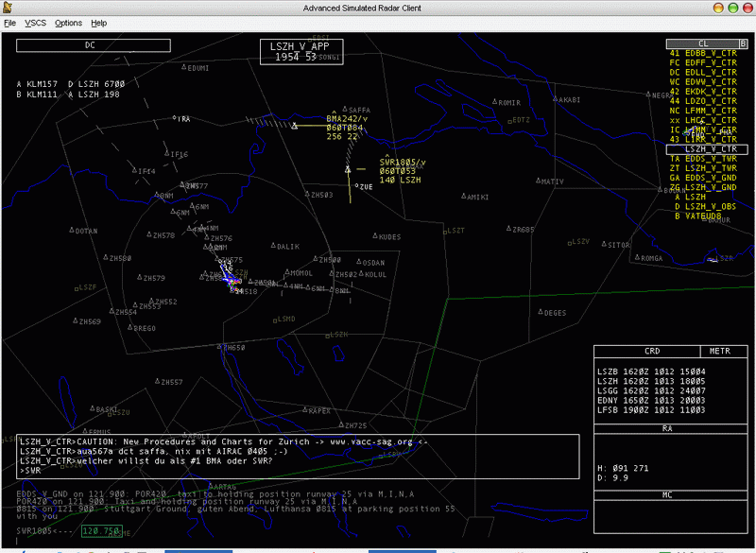Open the Options menu
The width and height of the screenshot is (756, 553).
point(68,22)
